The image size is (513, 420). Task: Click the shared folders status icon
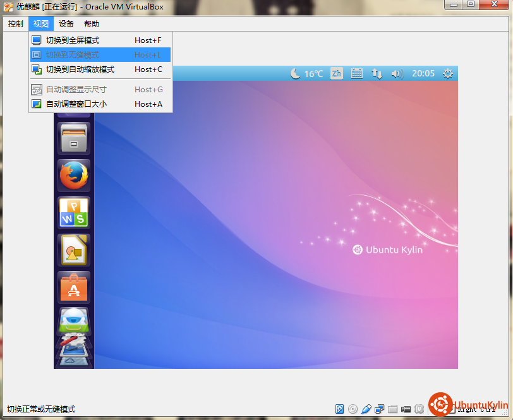[x=392, y=409]
